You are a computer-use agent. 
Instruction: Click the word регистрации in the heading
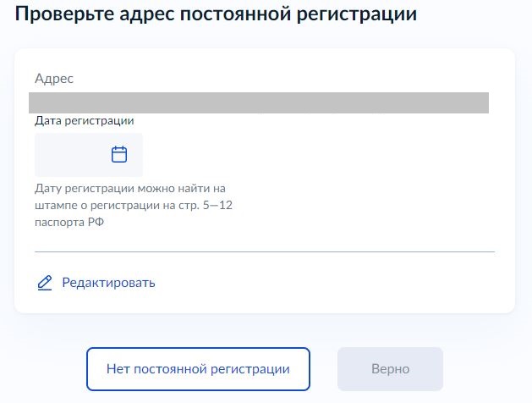pyautogui.click(x=357, y=15)
